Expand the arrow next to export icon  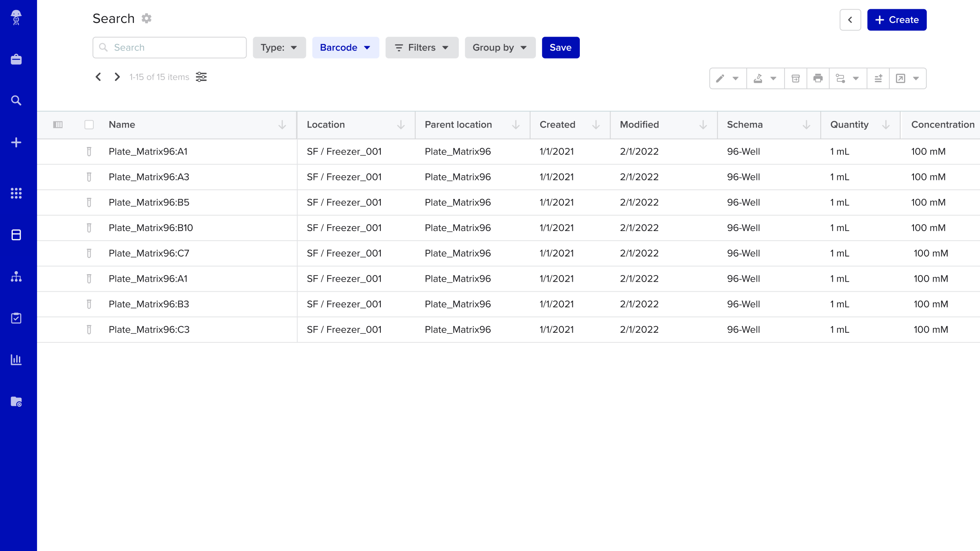916,78
